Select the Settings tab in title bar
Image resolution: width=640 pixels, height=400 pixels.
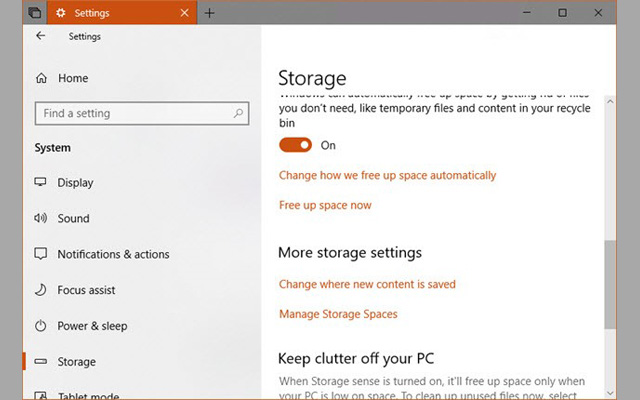110,13
